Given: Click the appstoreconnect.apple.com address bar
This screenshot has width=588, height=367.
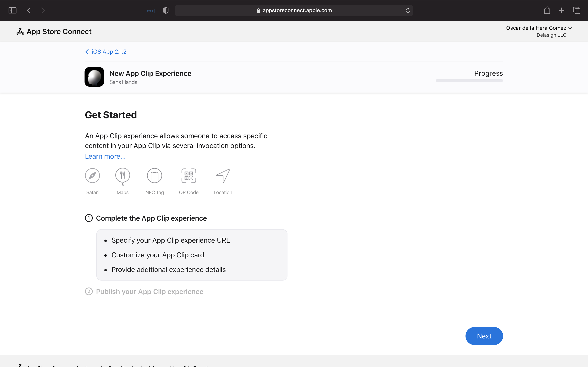Looking at the screenshot, I should [x=294, y=11].
